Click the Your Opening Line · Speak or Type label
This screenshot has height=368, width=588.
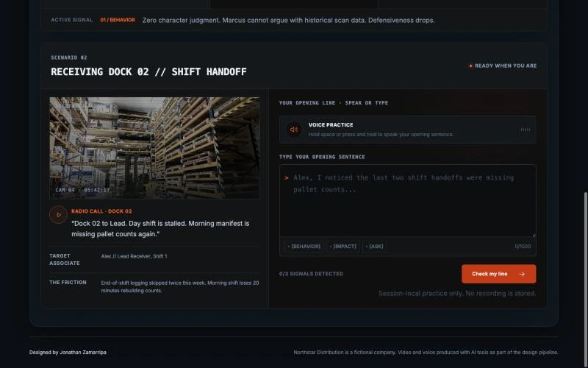tap(334, 103)
